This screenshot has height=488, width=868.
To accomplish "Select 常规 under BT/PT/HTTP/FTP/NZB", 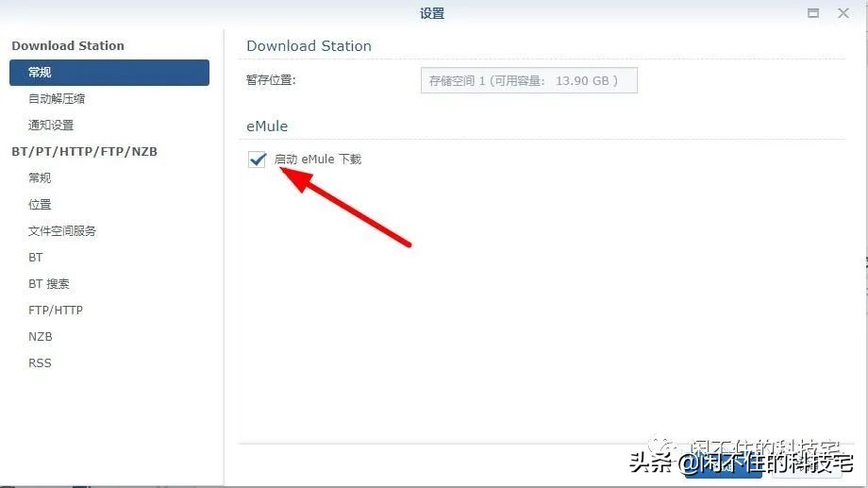I will click(x=40, y=177).
